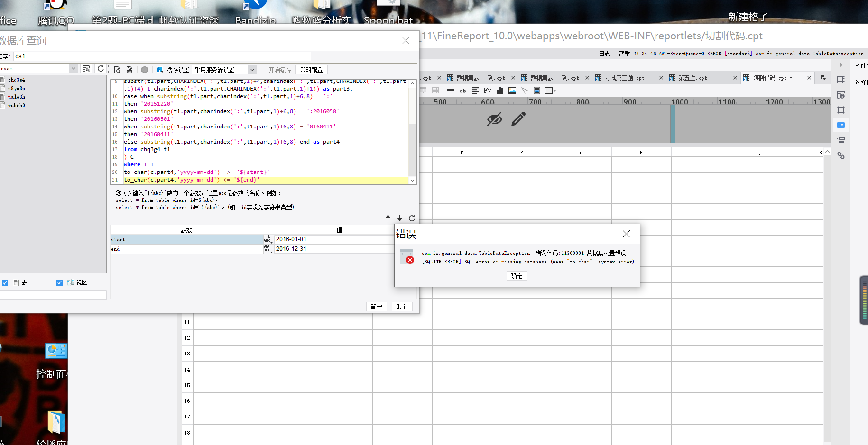Click 确定 in the 错误 error dialog

coord(517,276)
